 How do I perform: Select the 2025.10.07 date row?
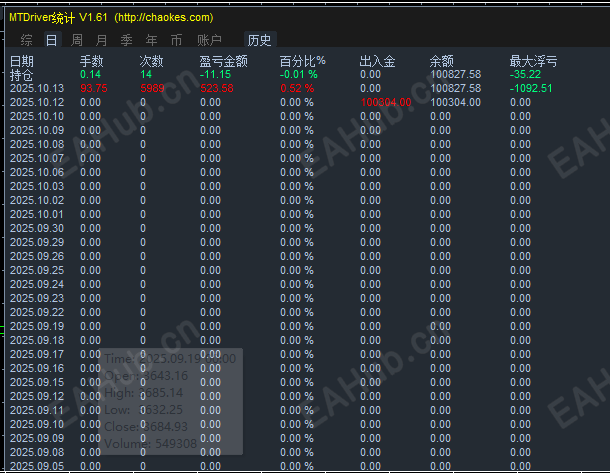click(x=37, y=158)
